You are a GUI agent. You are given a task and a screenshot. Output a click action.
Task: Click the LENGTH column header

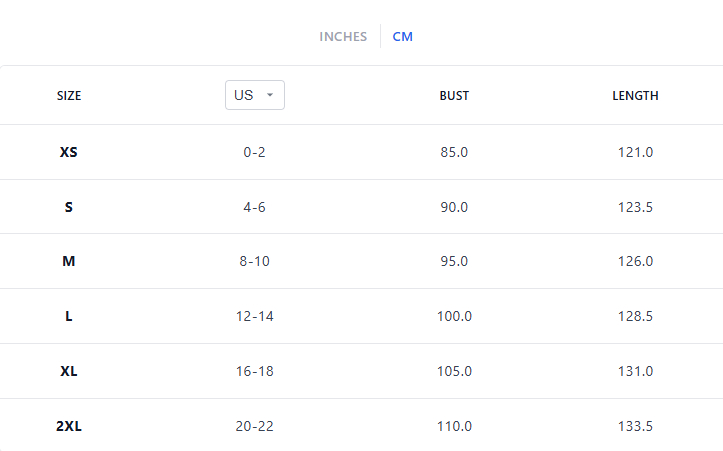[x=635, y=96]
